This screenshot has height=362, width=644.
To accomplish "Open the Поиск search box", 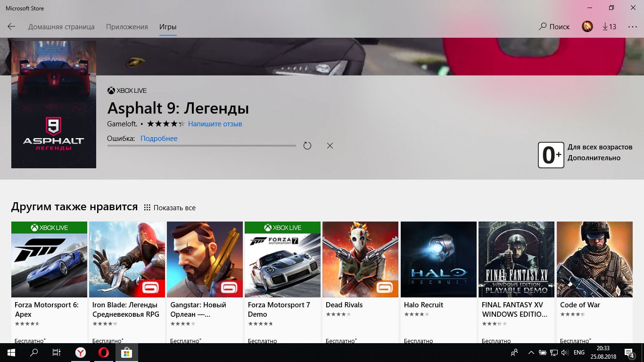I will click(x=554, y=27).
